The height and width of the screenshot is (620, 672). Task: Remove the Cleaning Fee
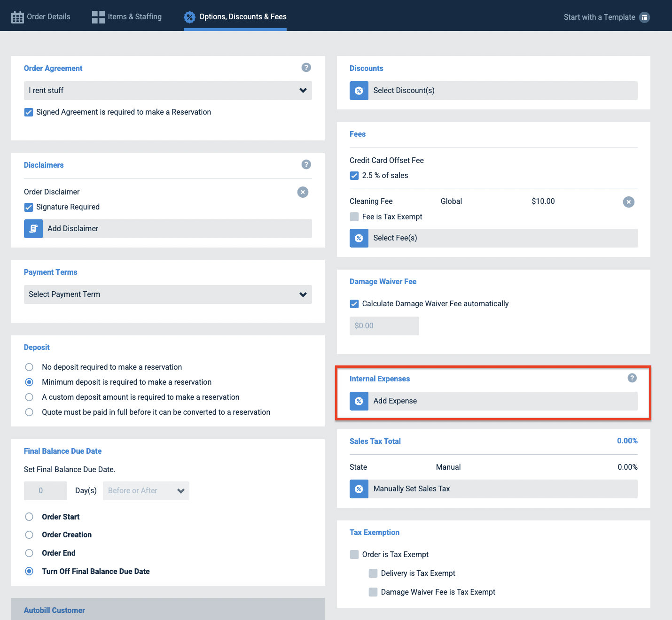629,202
